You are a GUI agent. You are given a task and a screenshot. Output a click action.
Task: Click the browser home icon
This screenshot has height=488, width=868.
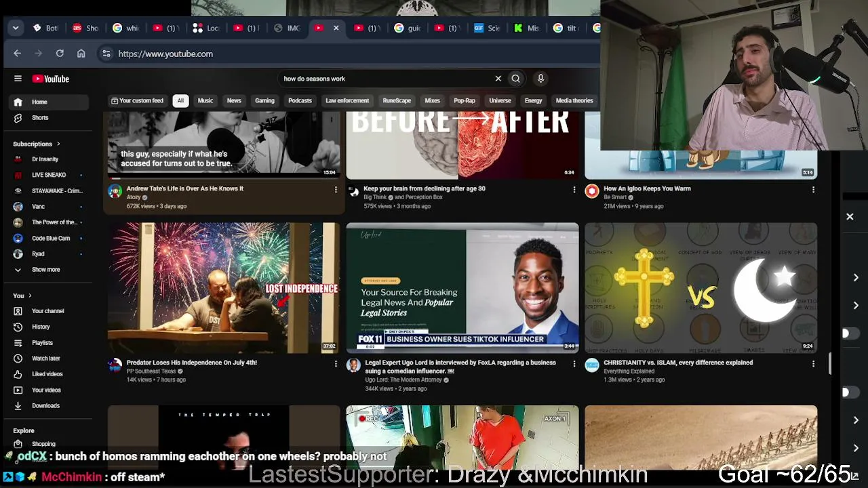click(x=81, y=54)
